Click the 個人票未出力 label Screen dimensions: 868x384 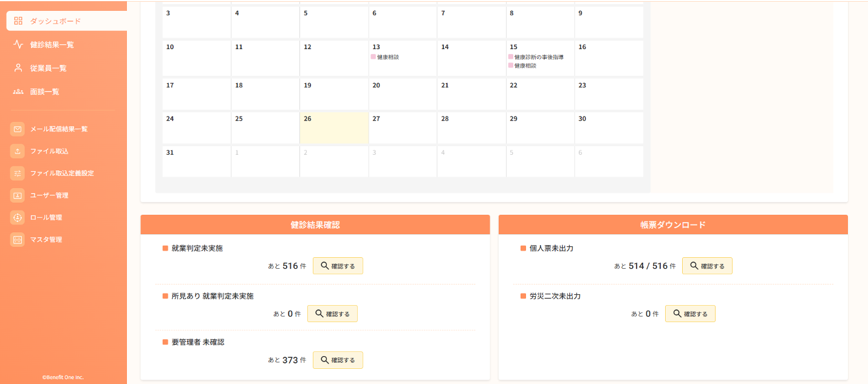[552, 248]
